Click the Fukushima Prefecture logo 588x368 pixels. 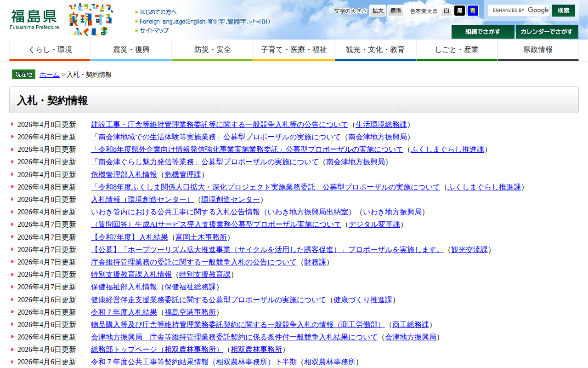pyautogui.click(x=34, y=19)
